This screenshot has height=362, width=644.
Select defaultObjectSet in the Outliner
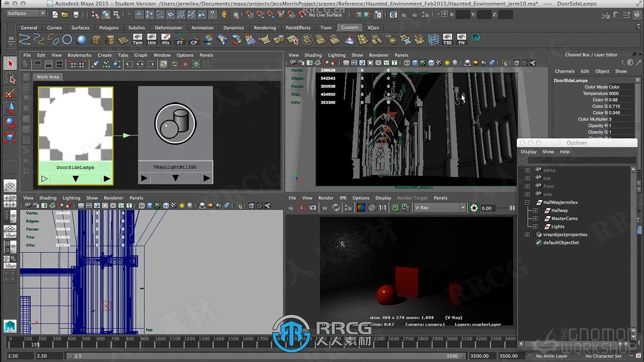pyautogui.click(x=560, y=243)
